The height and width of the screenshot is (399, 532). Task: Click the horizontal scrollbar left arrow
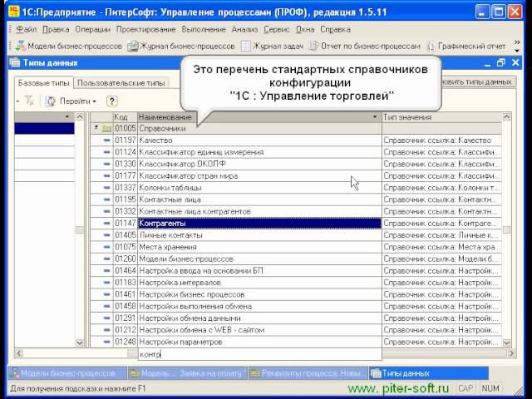click(19, 353)
